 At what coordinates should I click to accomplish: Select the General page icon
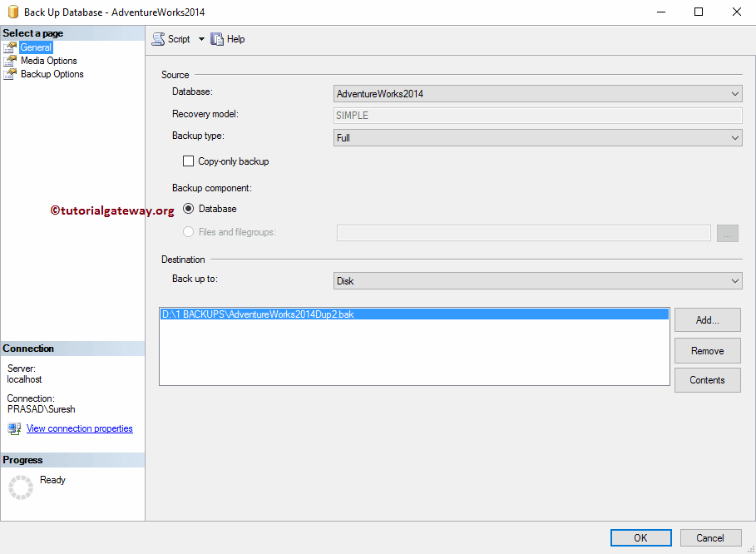tap(10, 47)
